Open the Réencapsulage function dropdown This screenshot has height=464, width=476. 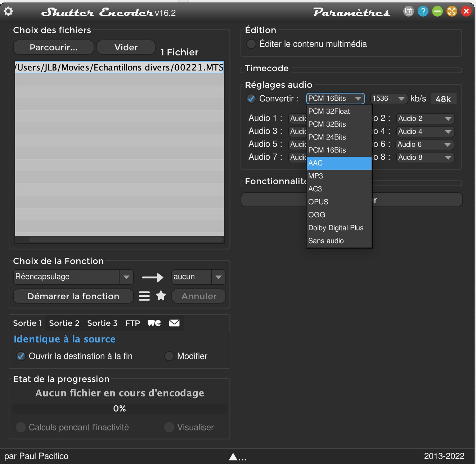click(x=73, y=277)
